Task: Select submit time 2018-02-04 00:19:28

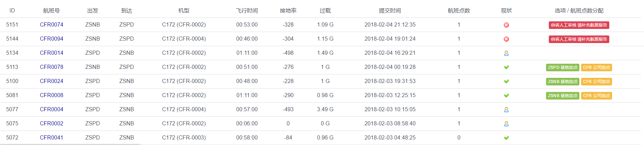Action: (390, 67)
